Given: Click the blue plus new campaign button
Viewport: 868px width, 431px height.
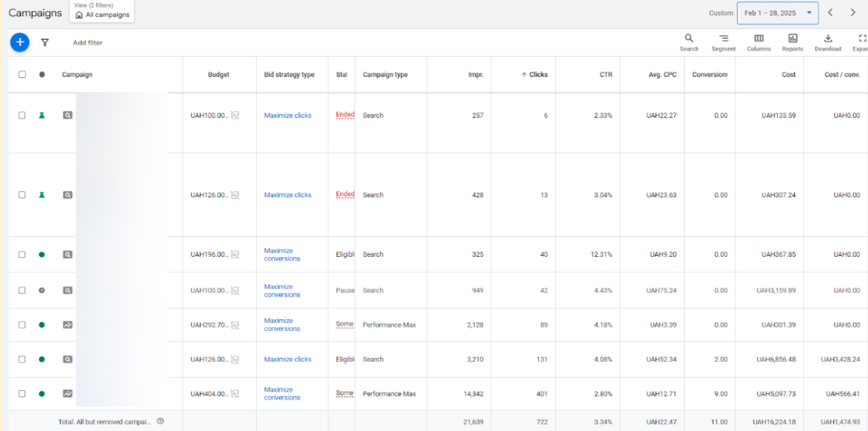Looking at the screenshot, I should (x=19, y=42).
